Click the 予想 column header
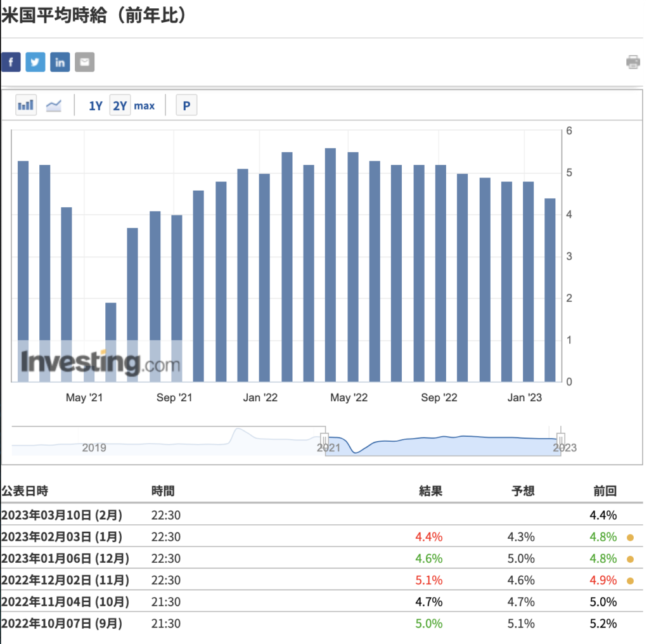This screenshot has height=644, width=649. coord(523,491)
